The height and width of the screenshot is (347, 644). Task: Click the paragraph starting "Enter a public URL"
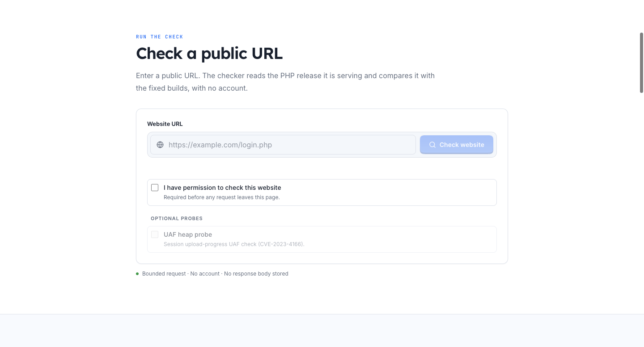pos(285,82)
